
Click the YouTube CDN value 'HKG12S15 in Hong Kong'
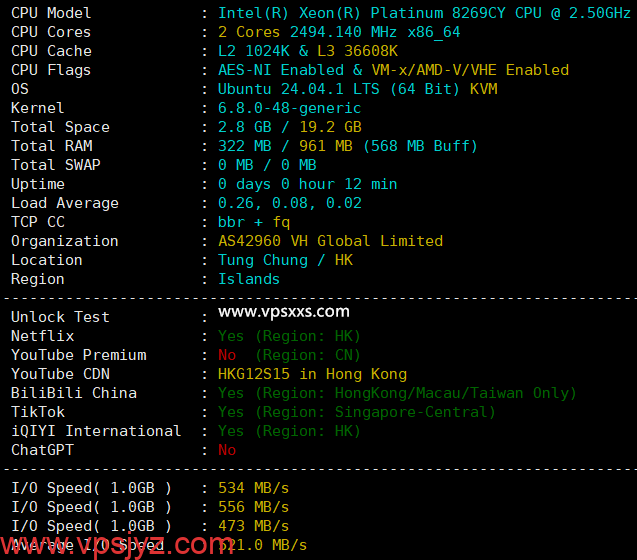click(312, 374)
